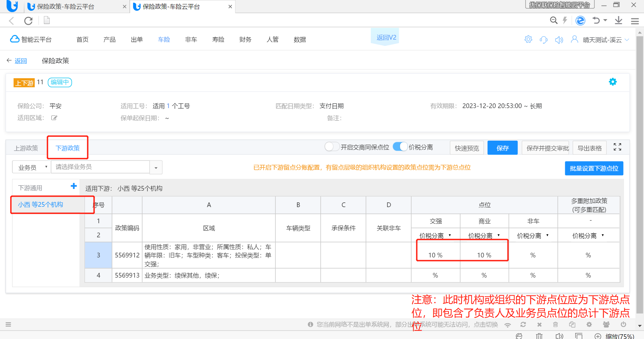Click the status bar power icon
The height and width of the screenshot is (339, 644).
623,325
